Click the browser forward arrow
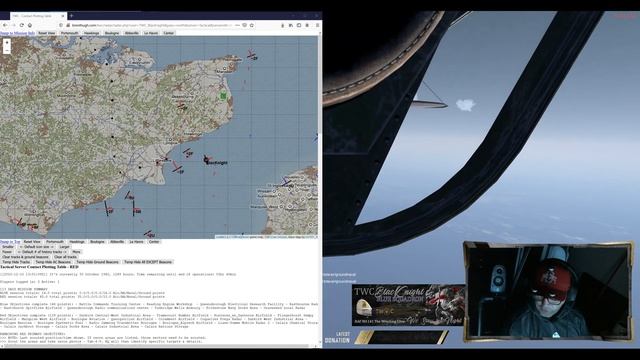Screen dimensions: 640x360 (13, 25)
